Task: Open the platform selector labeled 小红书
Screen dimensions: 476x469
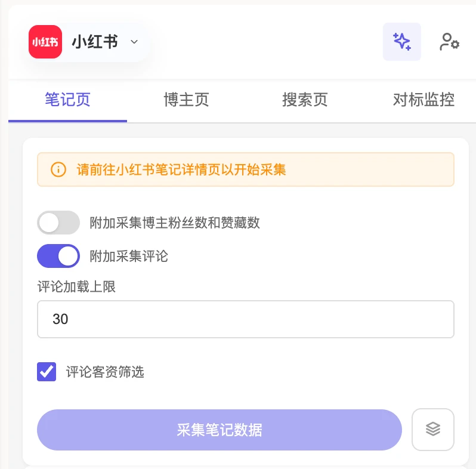Action: (88, 42)
